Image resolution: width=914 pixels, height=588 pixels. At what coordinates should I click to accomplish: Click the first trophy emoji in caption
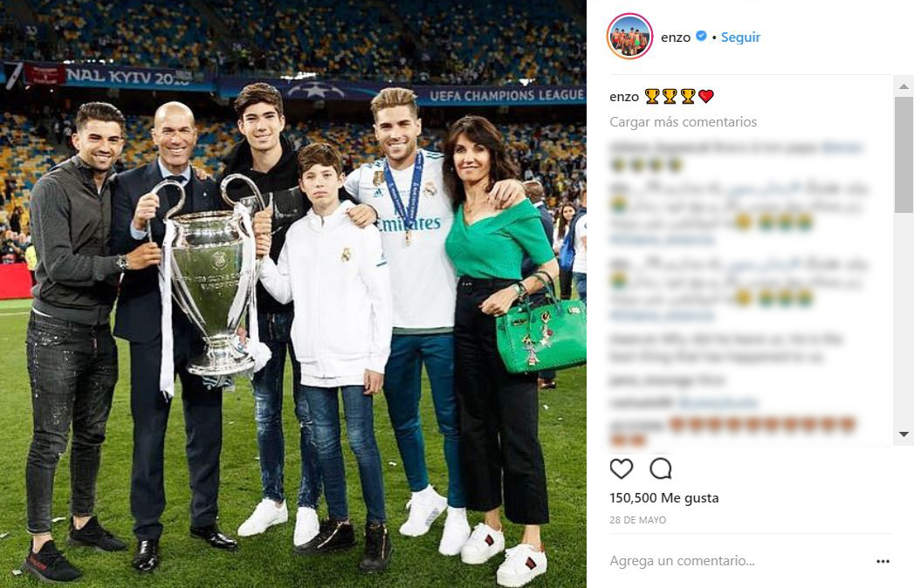click(x=652, y=96)
